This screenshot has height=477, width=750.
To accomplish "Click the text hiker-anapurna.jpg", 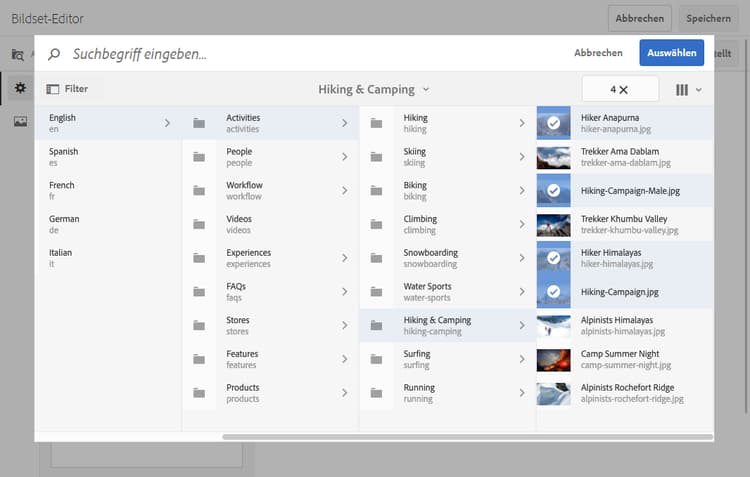I will pyautogui.click(x=616, y=129).
